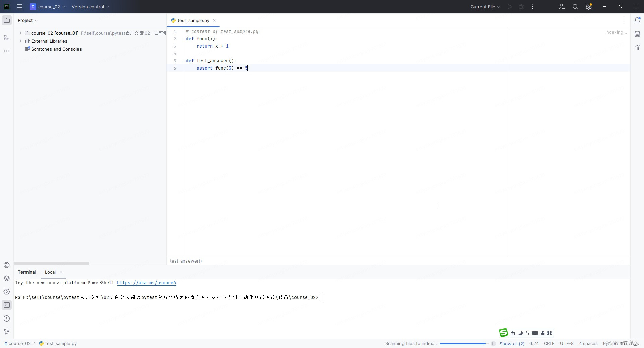
Task: Open More Actions menu in toolbar
Action: pyautogui.click(x=533, y=7)
